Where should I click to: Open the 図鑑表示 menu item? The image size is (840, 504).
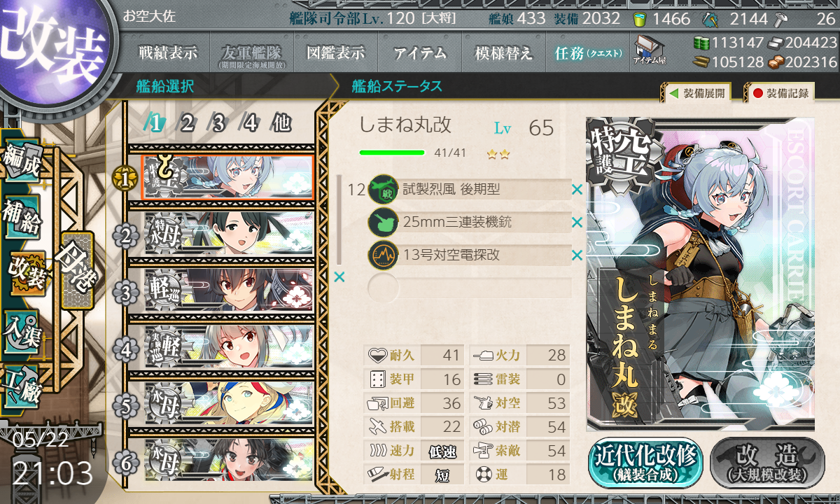(x=336, y=52)
